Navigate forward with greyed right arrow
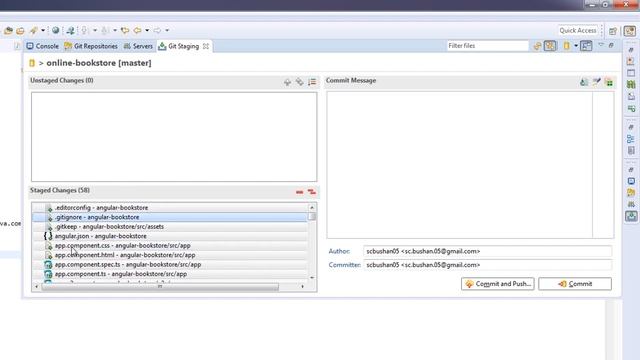The image size is (640, 360). [x=157, y=30]
